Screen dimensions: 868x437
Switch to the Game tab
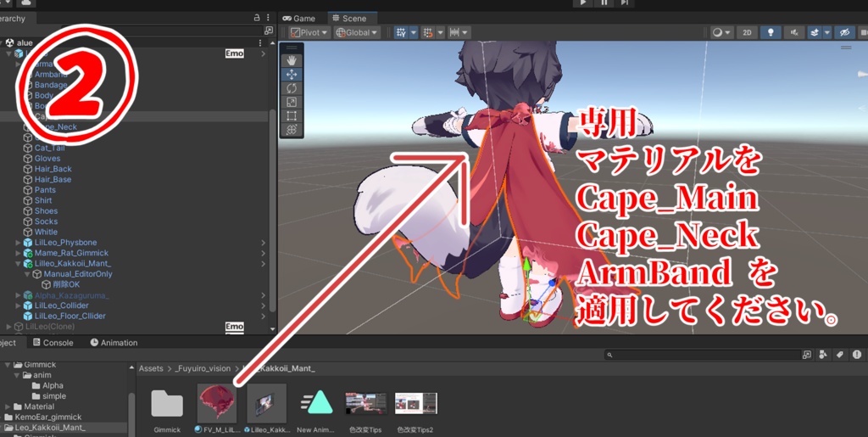[x=299, y=19]
